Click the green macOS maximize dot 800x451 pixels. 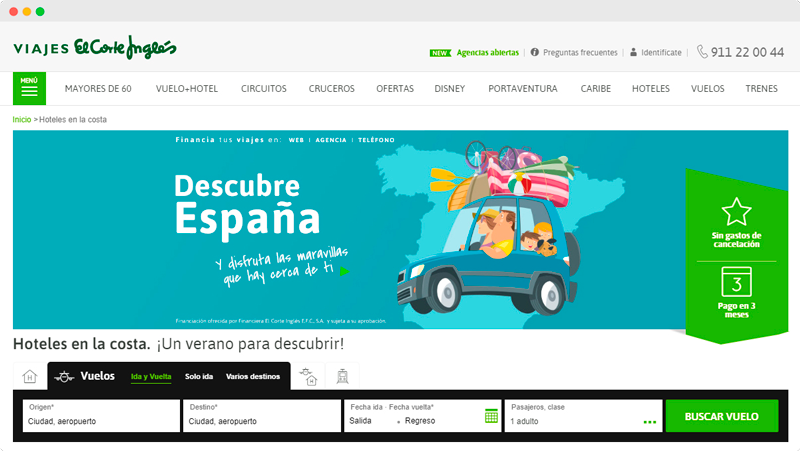(x=40, y=11)
